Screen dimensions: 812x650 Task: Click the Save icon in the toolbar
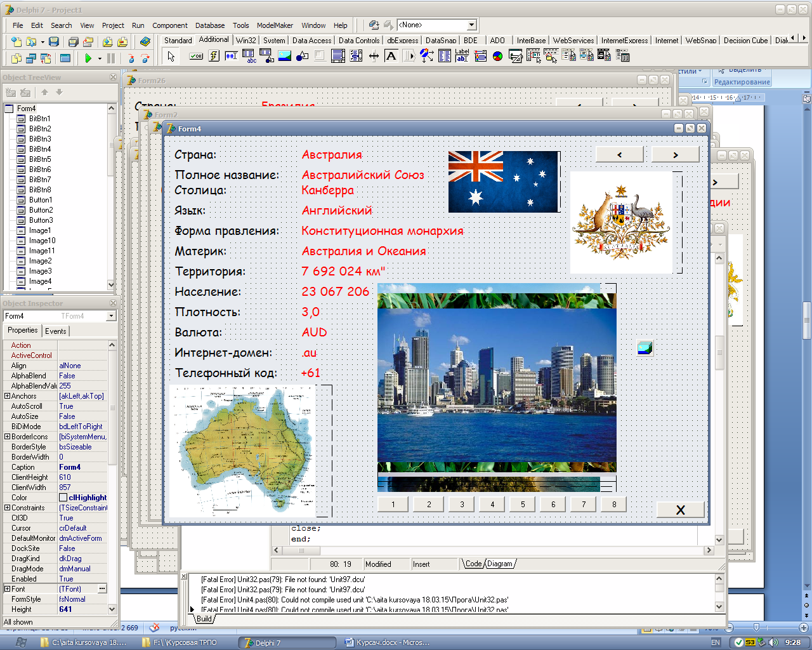tap(54, 42)
